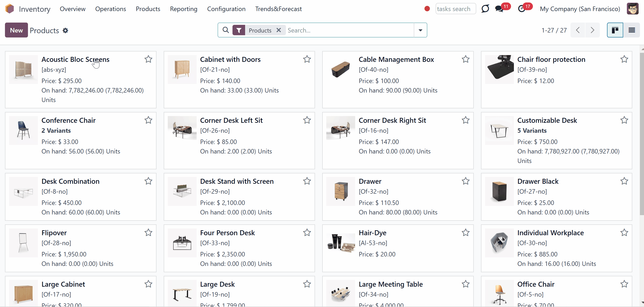
Task: Click the tasks search field
Action: coord(455,9)
